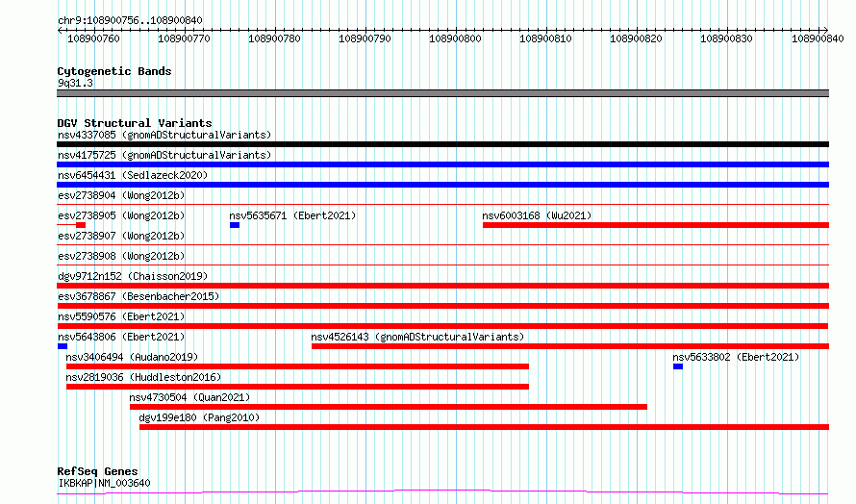Open nsv5643806 Ebert2021 label
This screenshot has height=504, width=856.
[121, 337]
